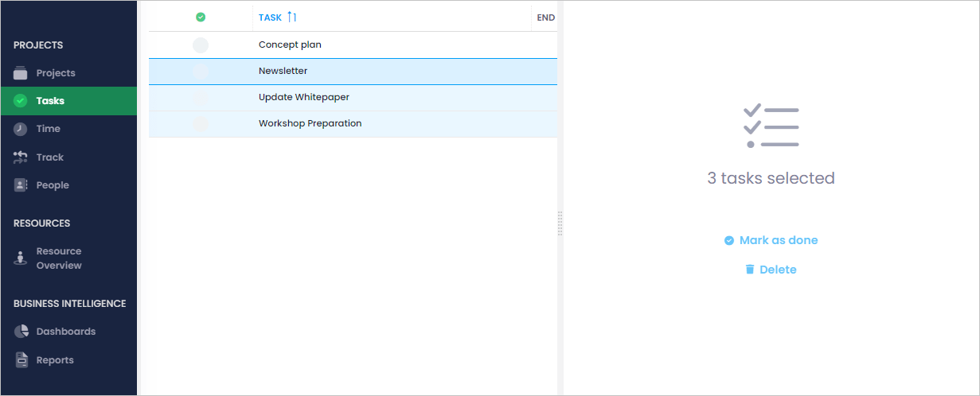980x396 pixels.
Task: Click the Resource Overview person icon
Action: point(21,258)
